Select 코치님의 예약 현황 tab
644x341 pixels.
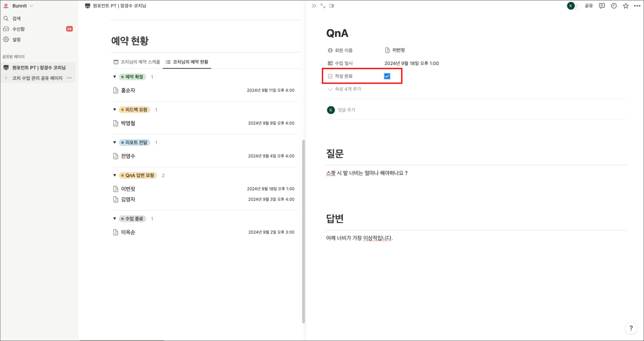[x=187, y=62]
